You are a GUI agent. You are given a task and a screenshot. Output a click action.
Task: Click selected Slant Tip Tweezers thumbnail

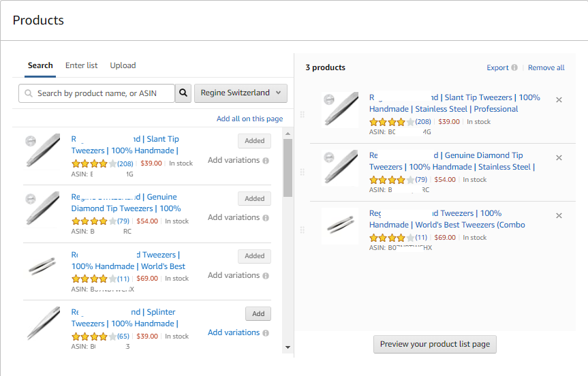340,110
